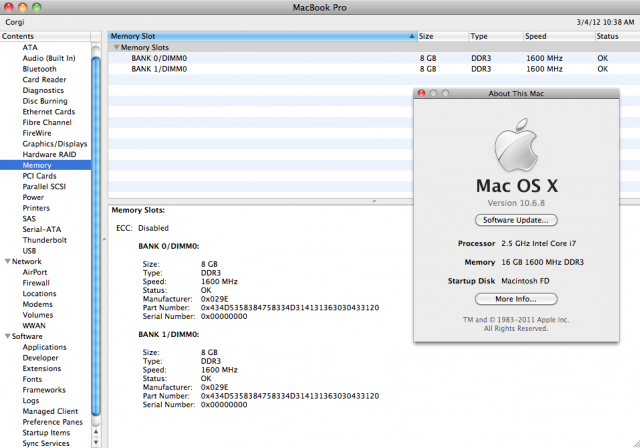Select Disc Burning in the sidebar
The image size is (640, 448).
(45, 101)
